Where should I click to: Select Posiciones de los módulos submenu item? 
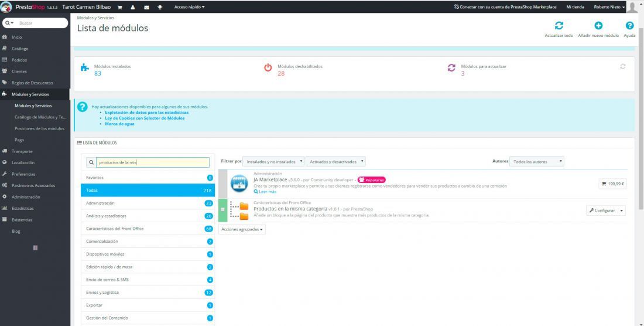coord(39,128)
